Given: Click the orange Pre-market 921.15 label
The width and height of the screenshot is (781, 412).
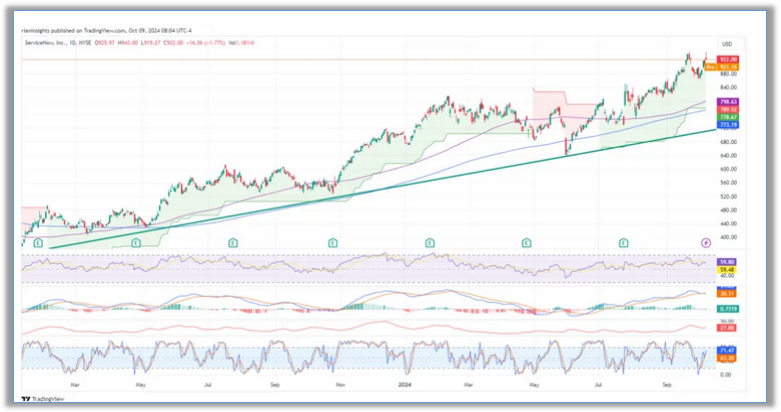Looking at the screenshot, I should point(722,67).
